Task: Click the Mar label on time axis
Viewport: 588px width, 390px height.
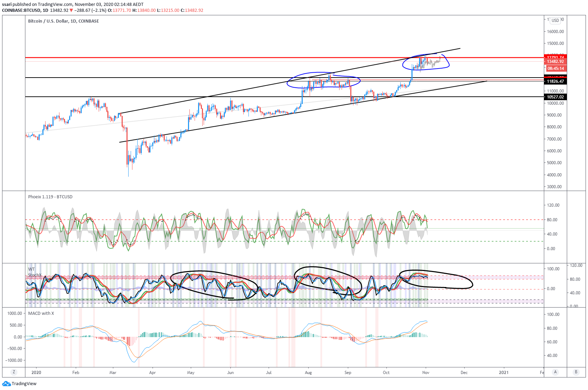Action: click(x=113, y=372)
